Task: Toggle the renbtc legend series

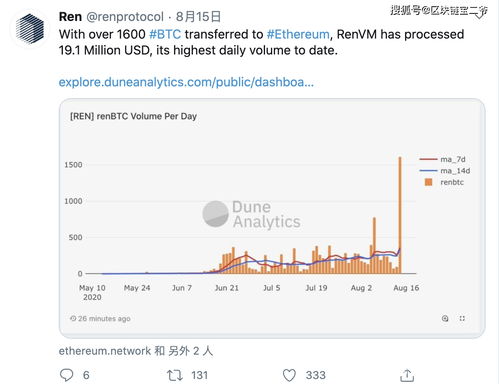Action: pyautogui.click(x=444, y=182)
